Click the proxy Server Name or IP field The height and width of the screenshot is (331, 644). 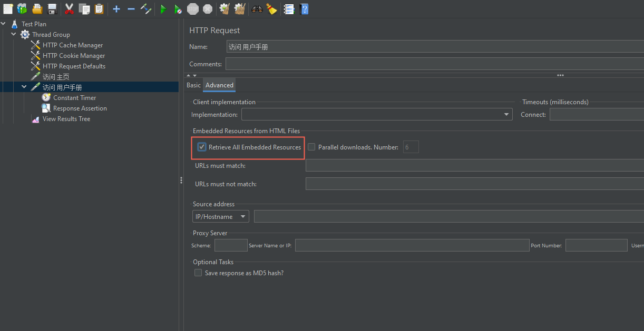point(412,245)
